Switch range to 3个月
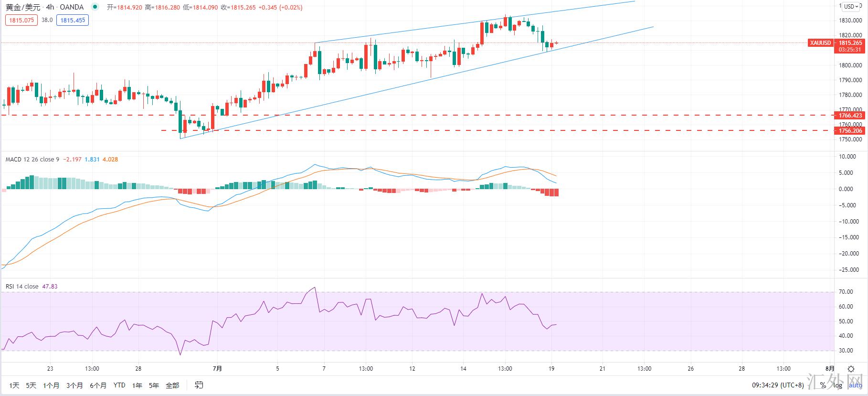This screenshot has width=868, height=396. pyautogui.click(x=74, y=385)
